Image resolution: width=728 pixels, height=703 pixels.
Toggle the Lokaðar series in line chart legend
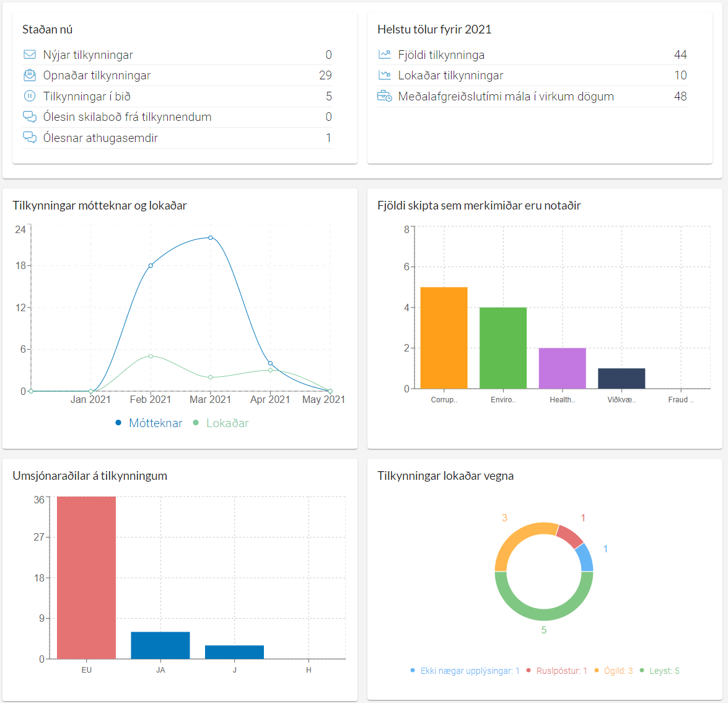coord(227,423)
